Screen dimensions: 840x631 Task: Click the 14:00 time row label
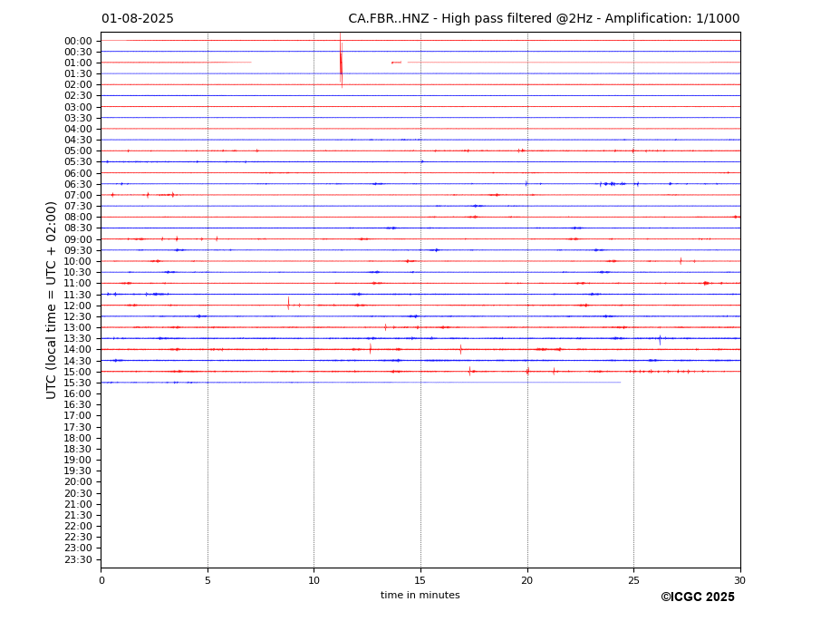pyautogui.click(x=78, y=350)
